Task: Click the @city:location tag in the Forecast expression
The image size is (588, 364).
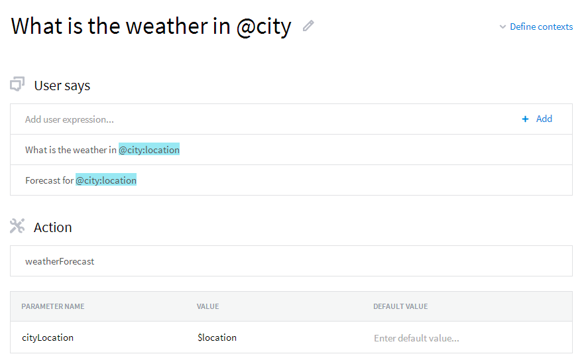Action: click(x=106, y=180)
